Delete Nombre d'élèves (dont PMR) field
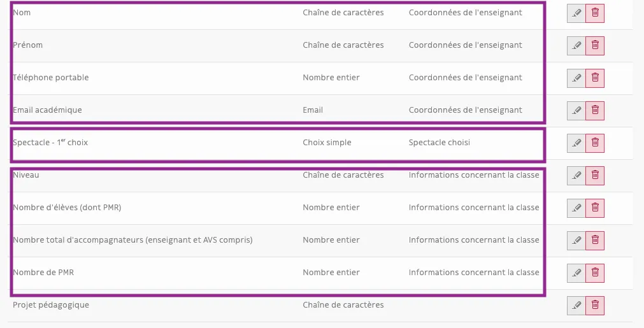Image resolution: width=644 pixels, height=328 pixels. click(595, 208)
